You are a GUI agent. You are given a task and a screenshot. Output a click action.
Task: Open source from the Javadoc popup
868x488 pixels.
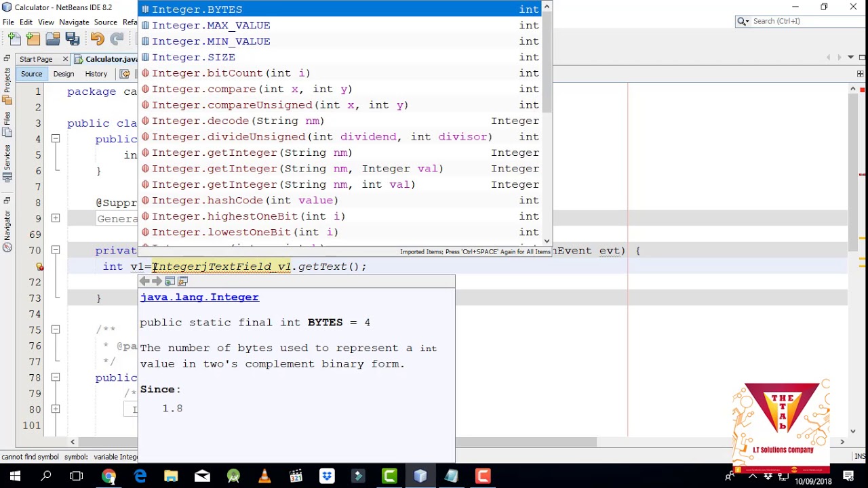(182, 281)
